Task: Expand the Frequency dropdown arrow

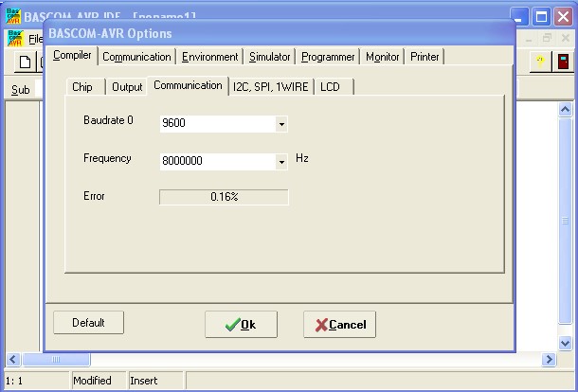Action: point(281,162)
